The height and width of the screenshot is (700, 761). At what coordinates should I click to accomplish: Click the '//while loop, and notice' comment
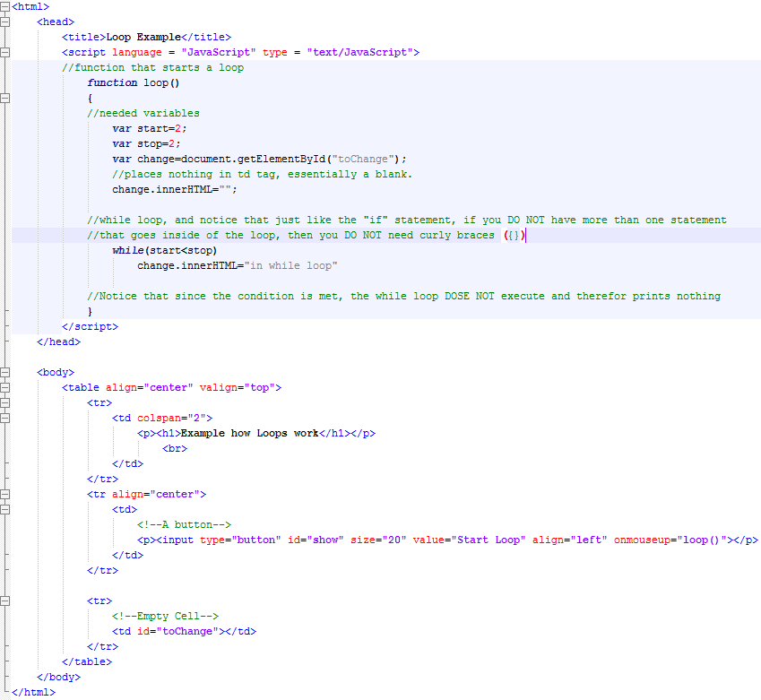click(x=407, y=220)
